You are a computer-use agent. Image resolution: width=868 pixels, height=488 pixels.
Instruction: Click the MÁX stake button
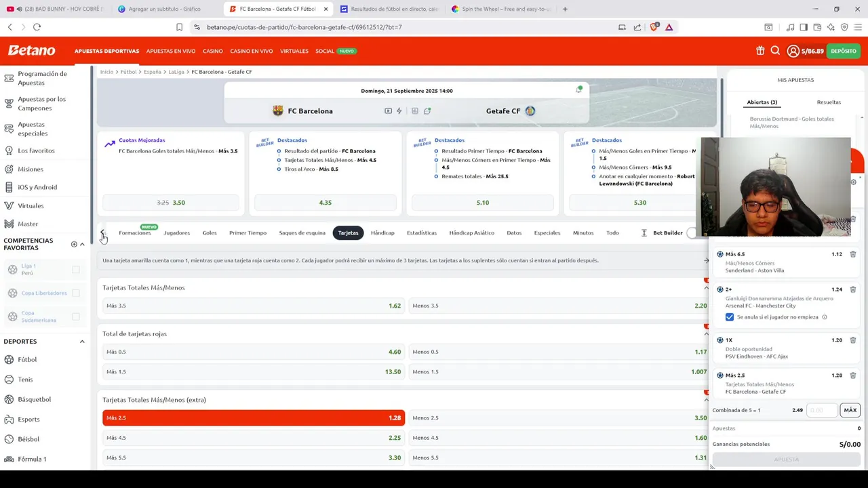click(x=850, y=410)
